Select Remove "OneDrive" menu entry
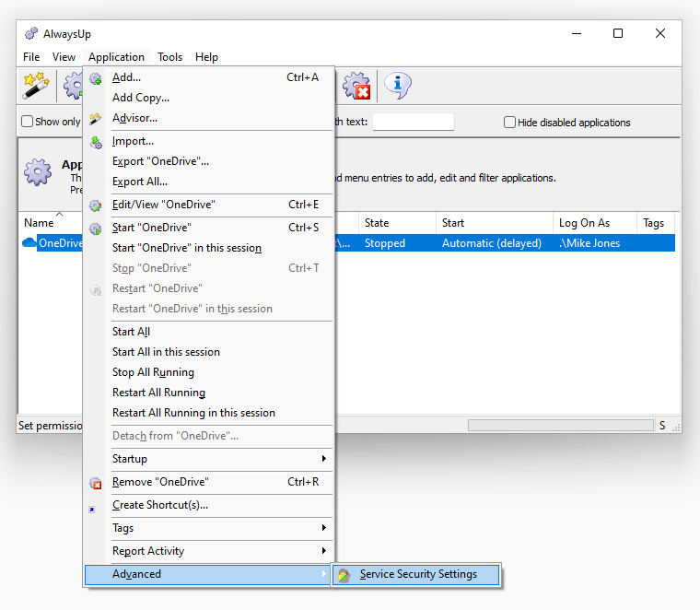The width and height of the screenshot is (700, 610). click(x=209, y=482)
